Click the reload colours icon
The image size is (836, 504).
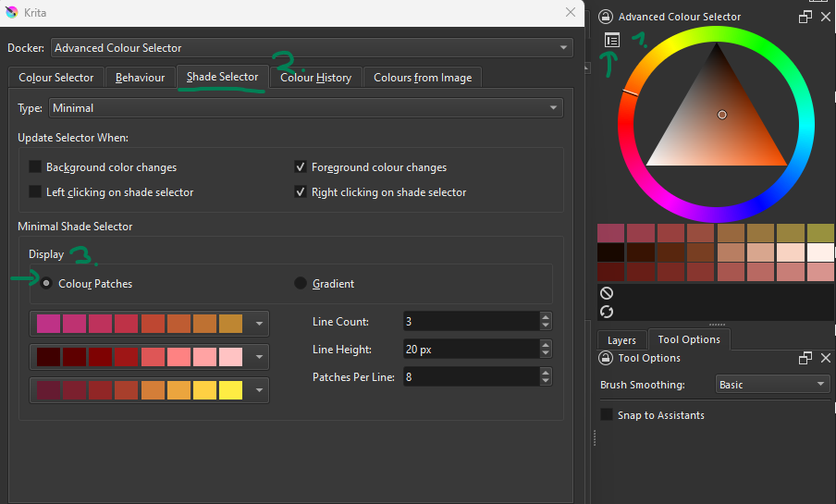pyautogui.click(x=607, y=312)
